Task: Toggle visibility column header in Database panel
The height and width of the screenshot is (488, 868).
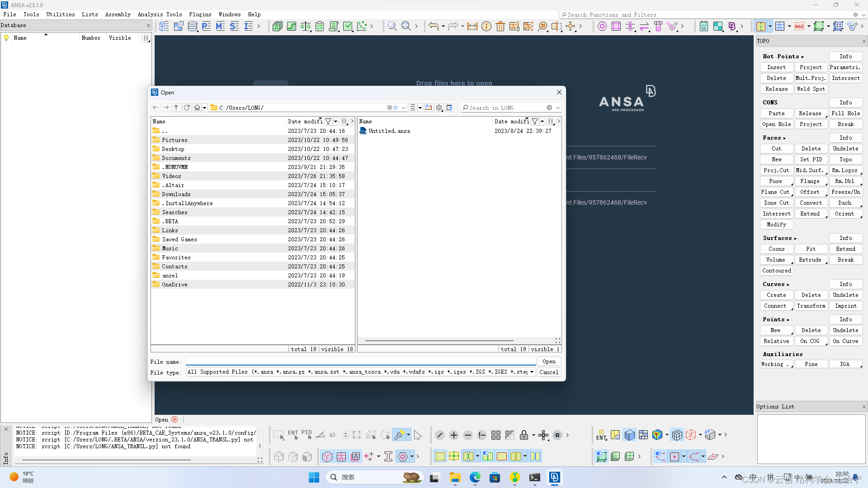Action: [120, 38]
